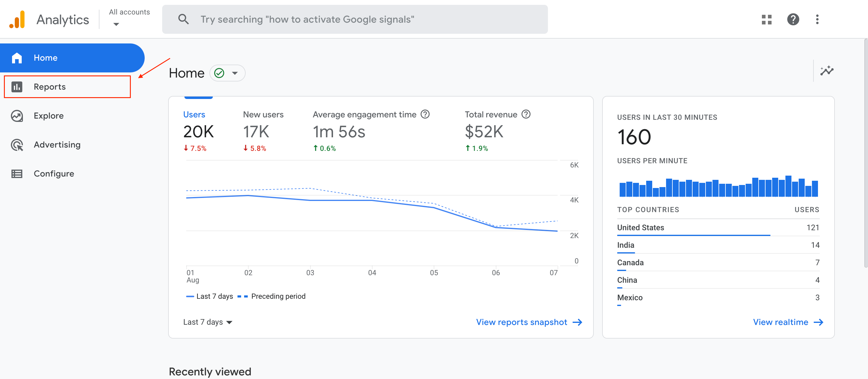This screenshot has width=868, height=379.
Task: Open the Insights sparkle chart icon
Action: (826, 71)
